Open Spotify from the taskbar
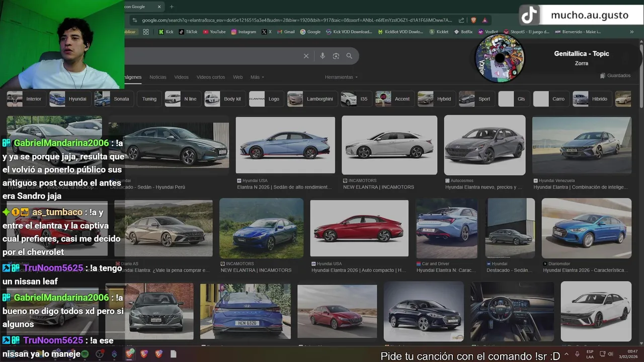 click(85, 354)
